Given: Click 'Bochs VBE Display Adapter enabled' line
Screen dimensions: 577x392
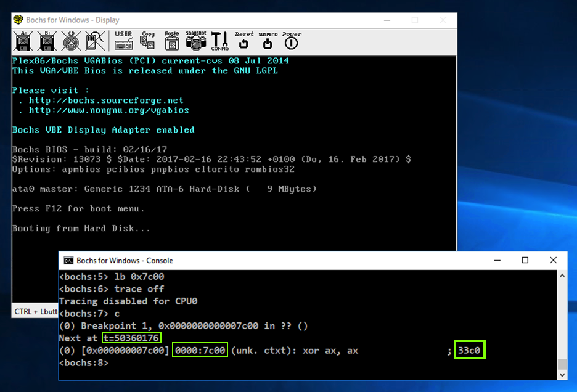Looking at the screenshot, I should click(x=104, y=129).
